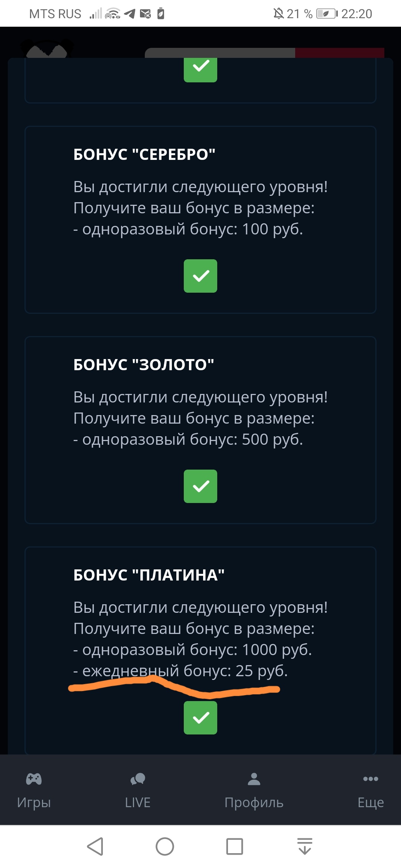Tap the БОНУС "ПЛАТИНА" card heading
The width and height of the screenshot is (401, 868).
(149, 574)
